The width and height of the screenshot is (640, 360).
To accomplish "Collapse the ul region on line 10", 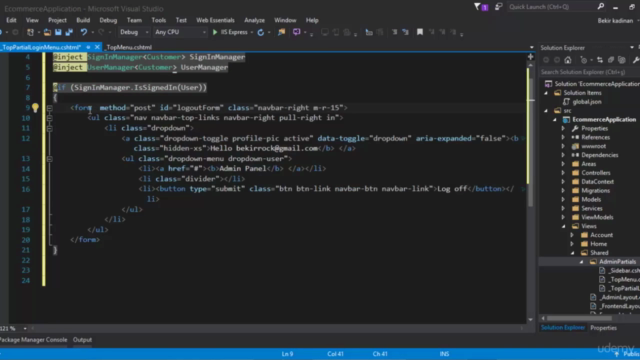I will point(49,118).
